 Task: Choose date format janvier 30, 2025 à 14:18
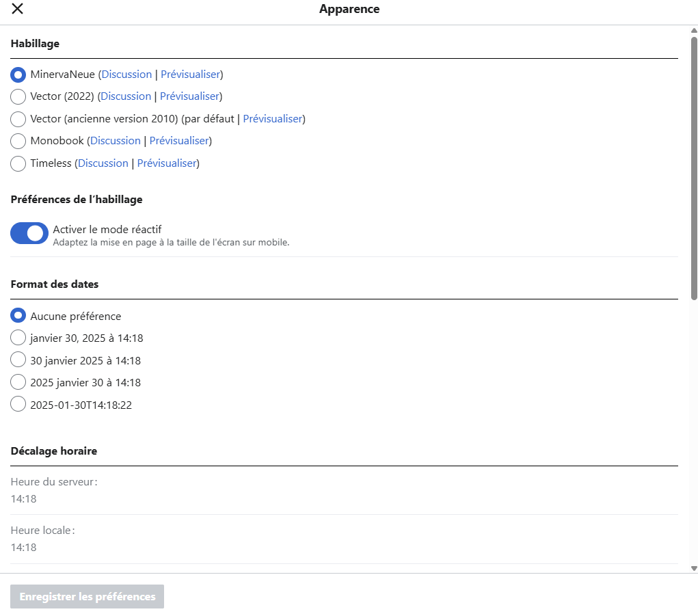(18, 337)
